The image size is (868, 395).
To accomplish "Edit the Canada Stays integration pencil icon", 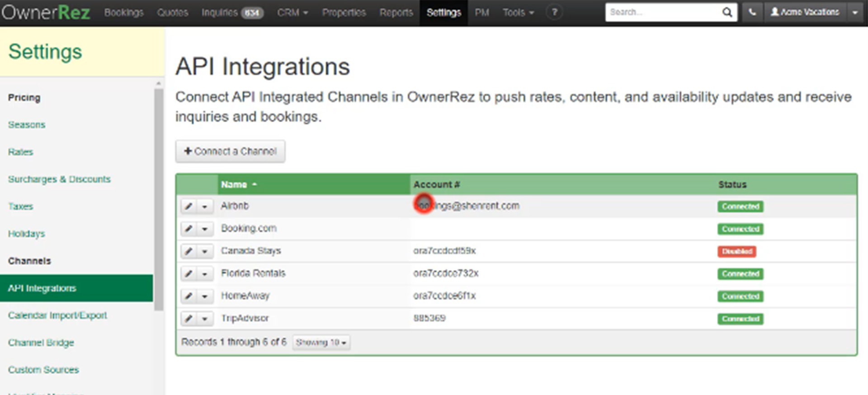I will click(x=189, y=251).
